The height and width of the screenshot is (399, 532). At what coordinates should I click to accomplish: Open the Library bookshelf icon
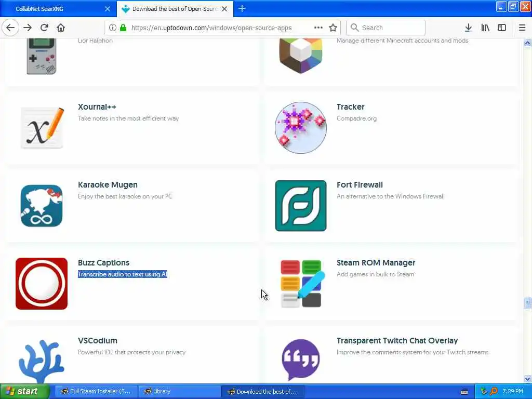pos(485,28)
